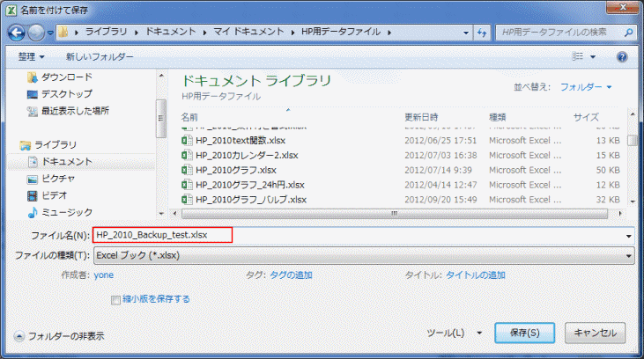Click the Forward navigation arrow
Image resolution: width=644 pixels, height=359 pixels.
tap(36, 33)
